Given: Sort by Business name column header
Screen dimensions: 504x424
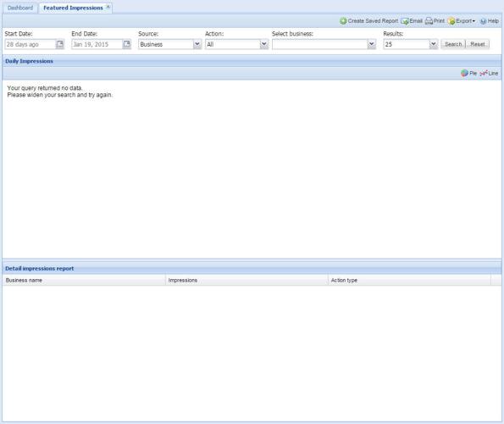Looking at the screenshot, I should 84,280.
